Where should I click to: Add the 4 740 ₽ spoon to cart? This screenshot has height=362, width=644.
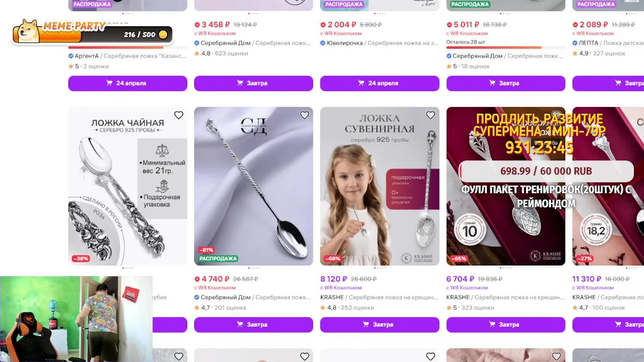coord(254,324)
